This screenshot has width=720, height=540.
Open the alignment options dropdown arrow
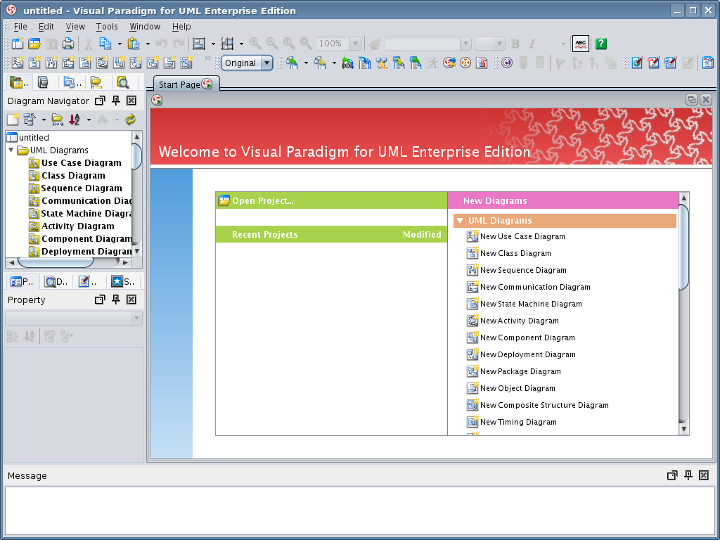[213, 44]
